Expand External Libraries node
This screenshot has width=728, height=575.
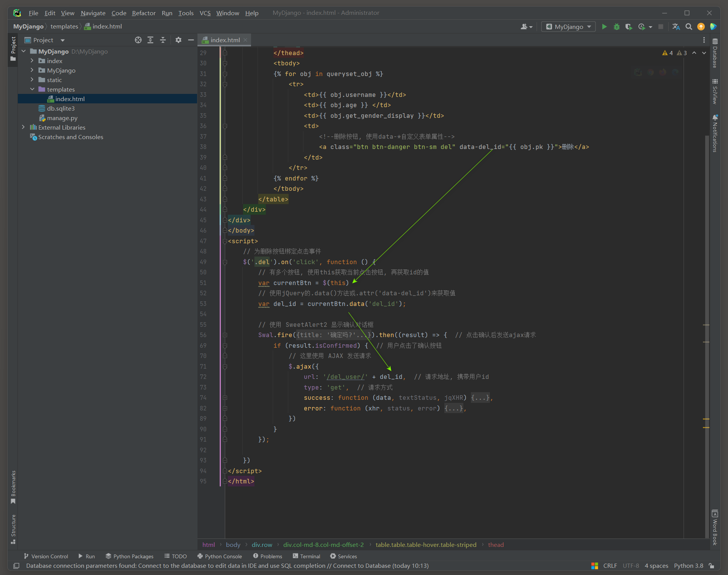(x=23, y=127)
